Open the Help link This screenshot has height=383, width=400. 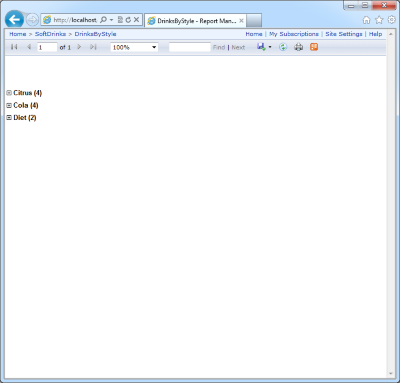(375, 34)
